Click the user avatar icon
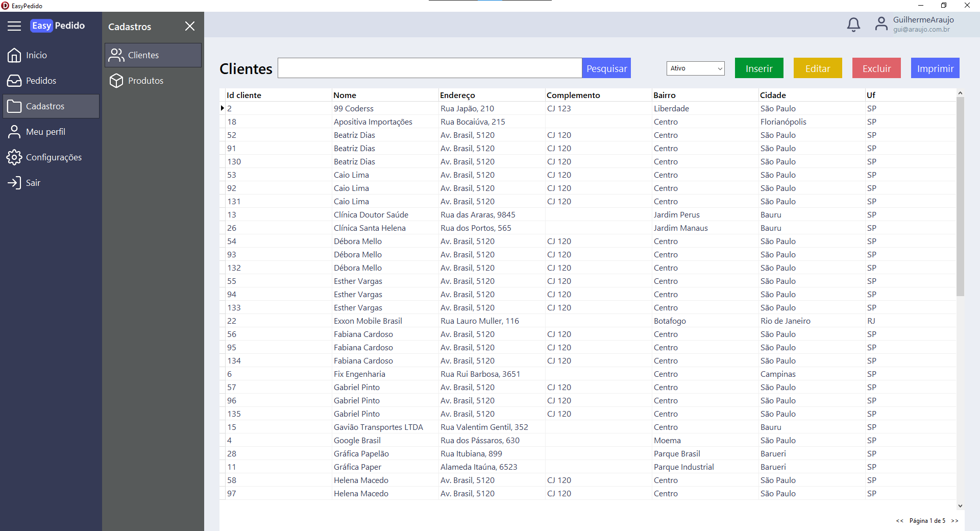Screen dimensions: 980x531 click(881, 24)
